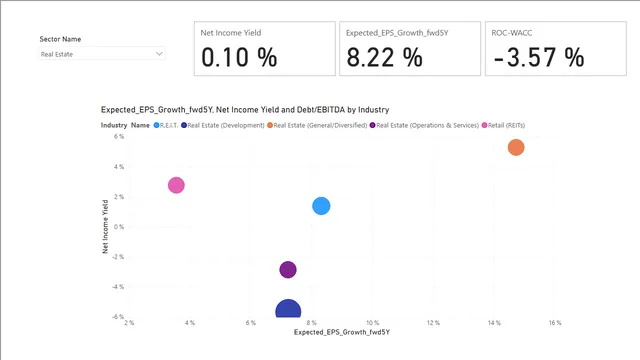Click the Industry Name legend title

(125, 125)
